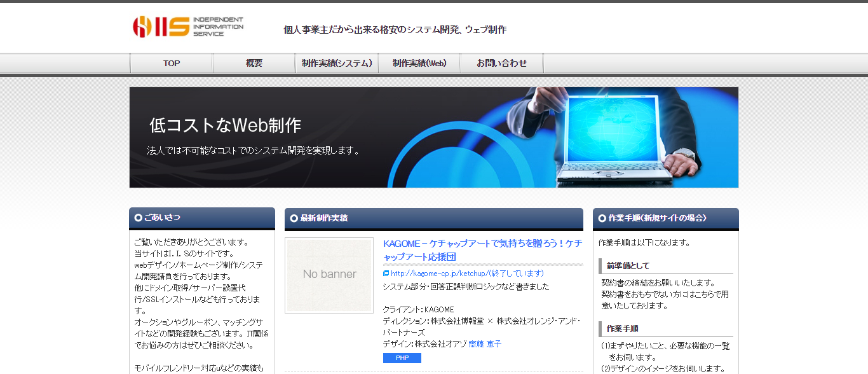Viewport: 868px width, 374px height.
Task: Click the external link icon beside the kagome URL
Action: pos(386,274)
